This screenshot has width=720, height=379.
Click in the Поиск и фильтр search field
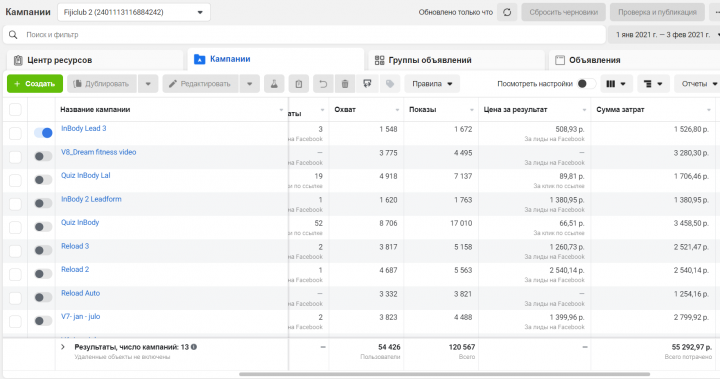coord(304,34)
